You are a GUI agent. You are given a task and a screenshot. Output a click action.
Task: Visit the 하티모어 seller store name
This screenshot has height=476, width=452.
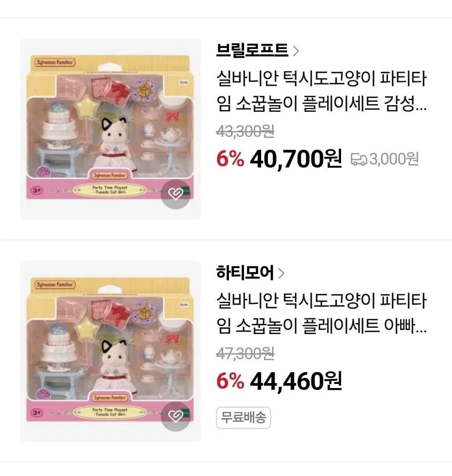pyautogui.click(x=245, y=273)
